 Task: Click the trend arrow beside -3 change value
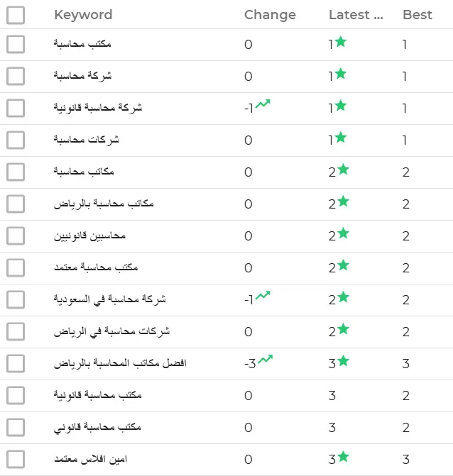[x=266, y=359]
